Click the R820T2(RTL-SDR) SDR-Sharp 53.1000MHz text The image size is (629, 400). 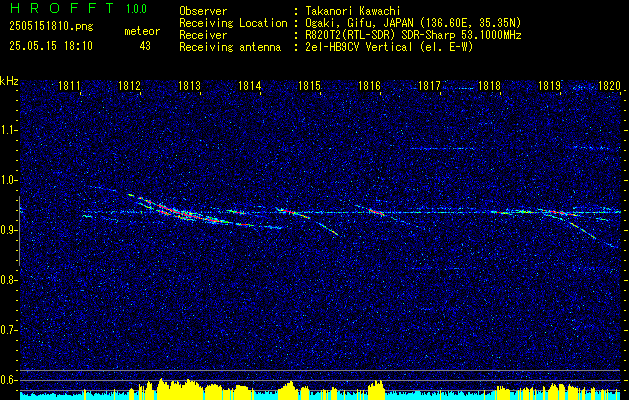pos(413,35)
